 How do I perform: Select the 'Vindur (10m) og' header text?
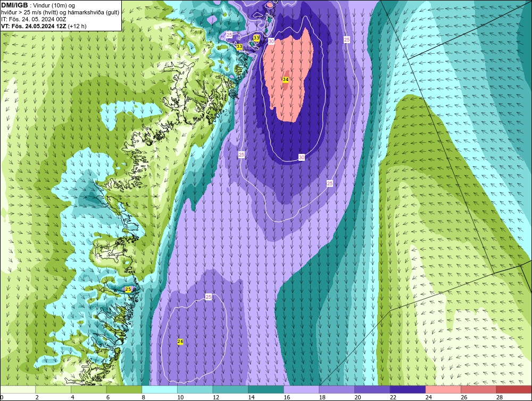point(54,5)
